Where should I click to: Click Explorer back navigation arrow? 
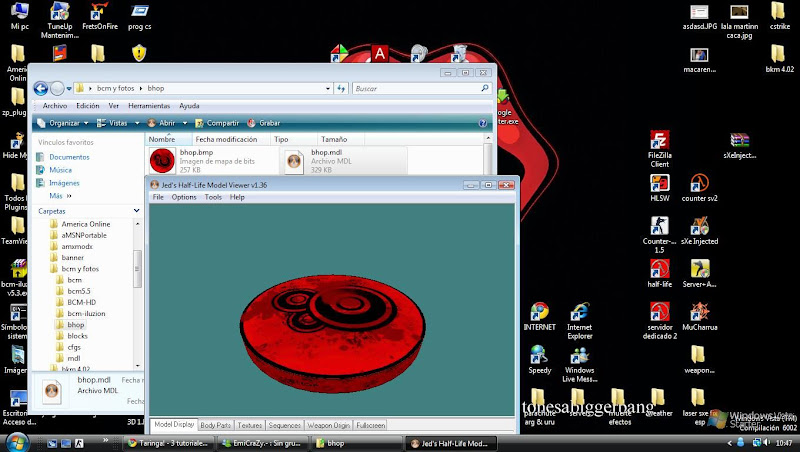click(41, 88)
